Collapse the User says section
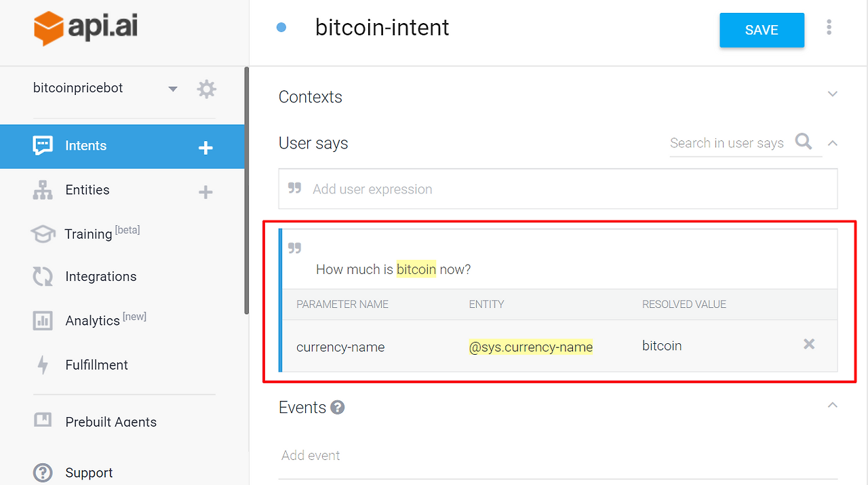The image size is (868, 485). coord(833,143)
